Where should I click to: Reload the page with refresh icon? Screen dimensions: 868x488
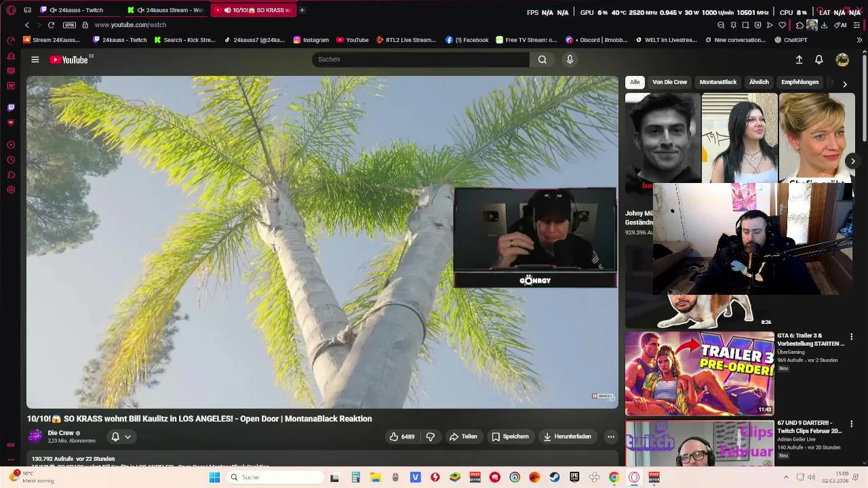tap(51, 25)
